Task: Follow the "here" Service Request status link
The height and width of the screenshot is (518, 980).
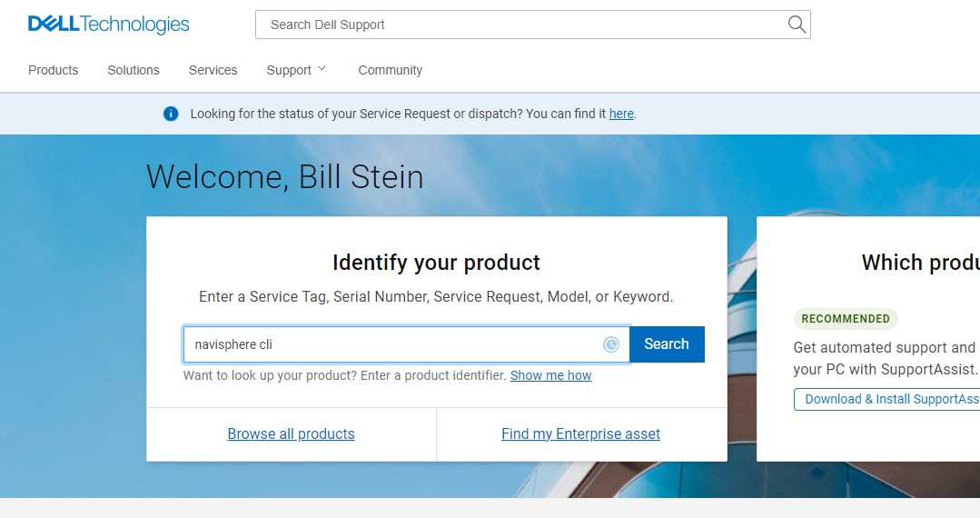Action: click(x=621, y=114)
